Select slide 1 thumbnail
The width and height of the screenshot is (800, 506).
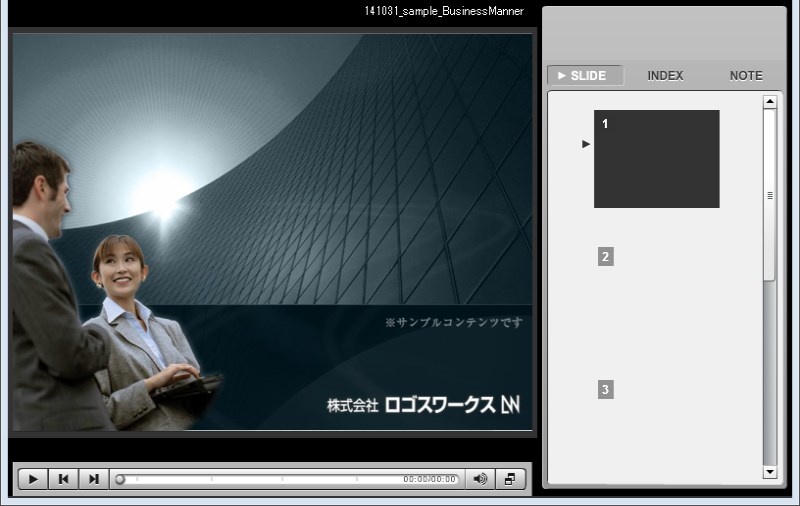(656, 159)
